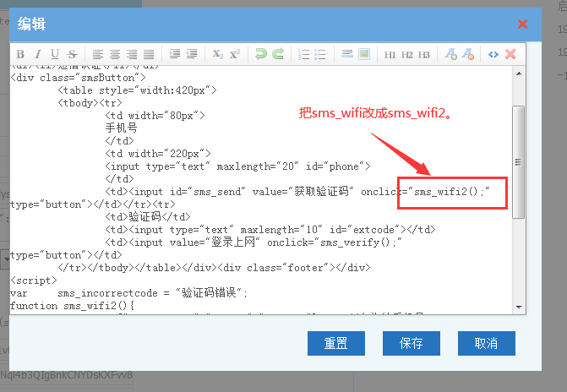Toggle italic formatting
This screenshot has width=567, height=392.
pos(39,54)
